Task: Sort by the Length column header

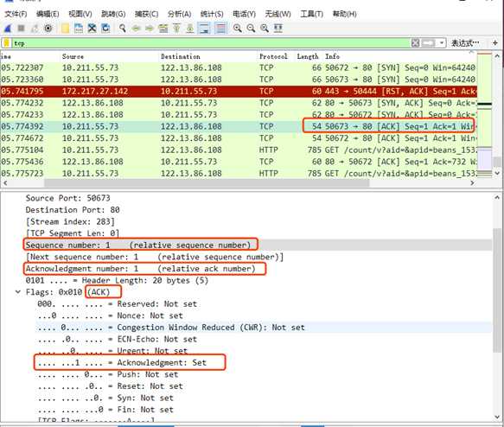Action: (x=308, y=56)
